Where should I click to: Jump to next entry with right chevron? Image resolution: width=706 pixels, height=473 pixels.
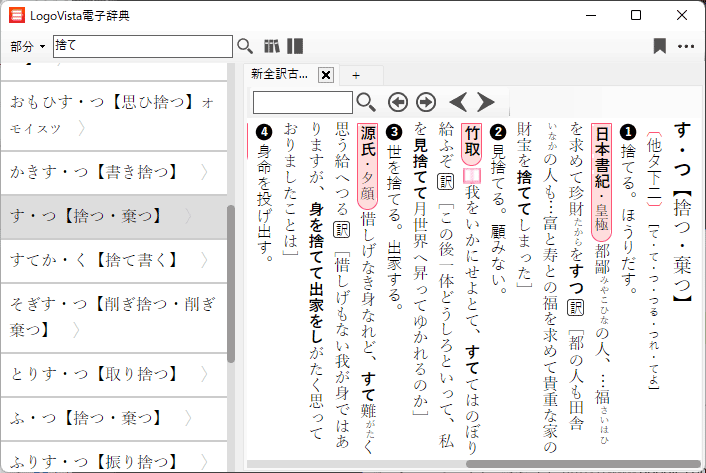(486, 102)
